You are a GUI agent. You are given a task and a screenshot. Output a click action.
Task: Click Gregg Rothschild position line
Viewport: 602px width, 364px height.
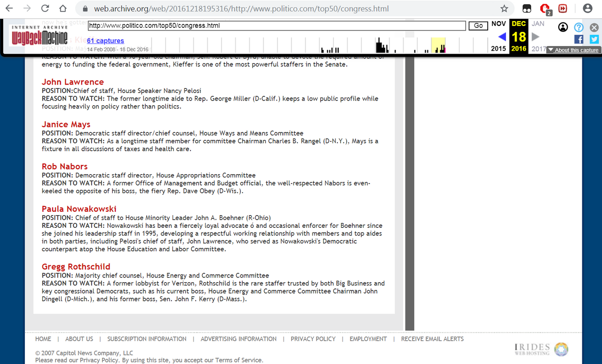[x=155, y=275]
